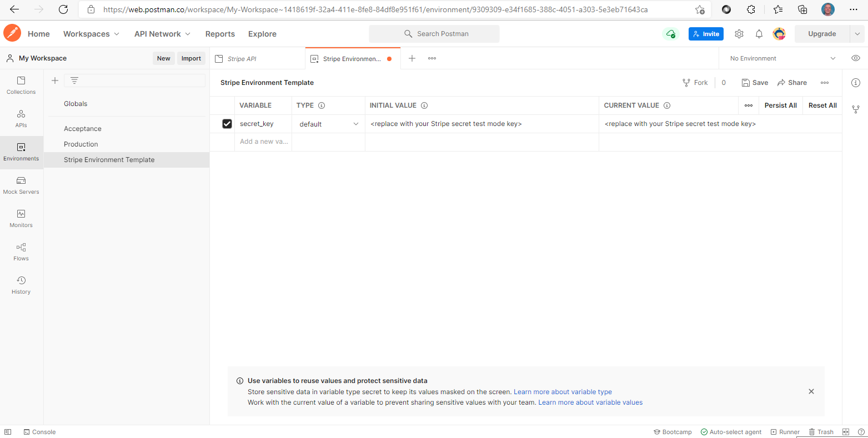This screenshot has height=438, width=868.
Task: Create a new environment with the plus icon
Action: click(54, 80)
